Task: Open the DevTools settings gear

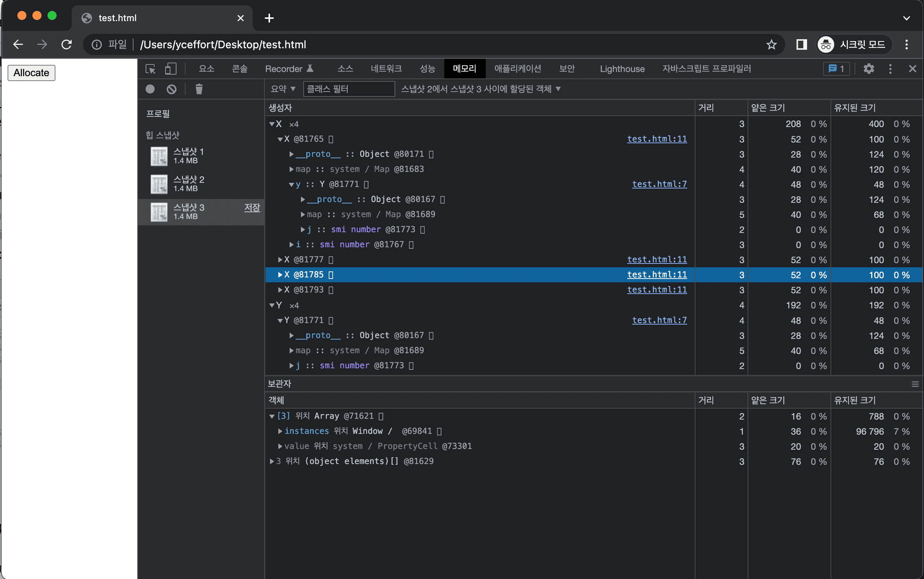Action: (x=869, y=69)
